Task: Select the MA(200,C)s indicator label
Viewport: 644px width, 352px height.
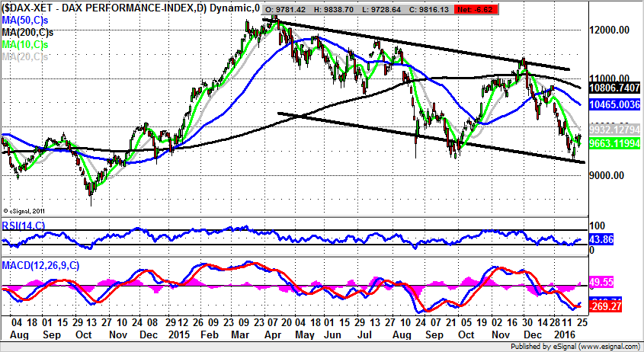Action: [x=28, y=33]
